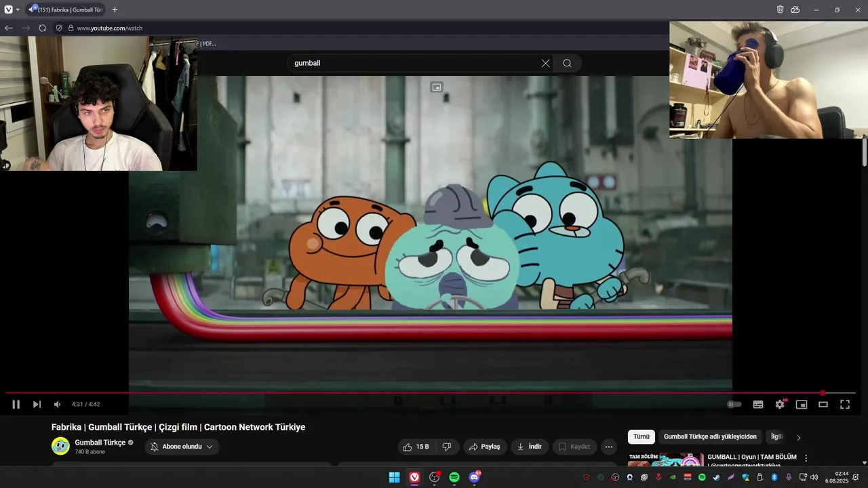868x488 pixels.
Task: Open options for GUMBALL Oyun recommended video
Action: tap(806, 458)
